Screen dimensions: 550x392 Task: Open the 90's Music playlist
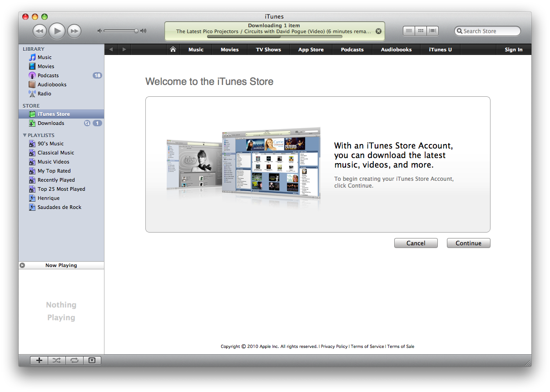[x=61, y=144]
